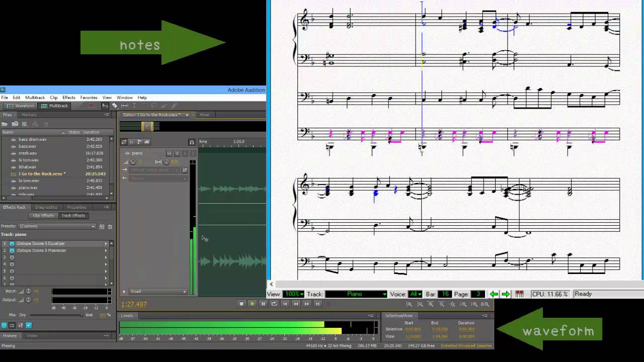Adjust the effects rack Input gain knob
This screenshot has height=362, width=644.
pos(28,291)
